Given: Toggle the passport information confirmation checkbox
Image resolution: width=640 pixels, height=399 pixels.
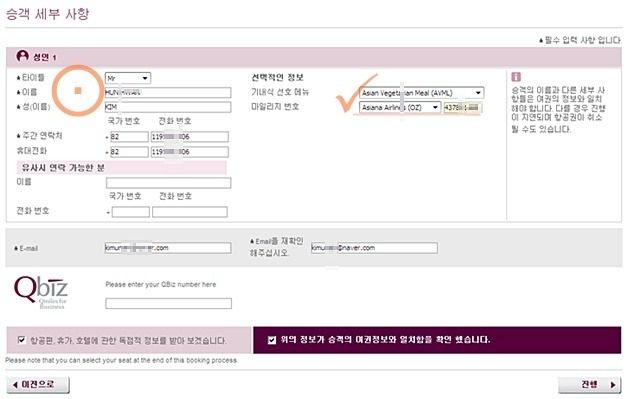Looking at the screenshot, I should point(272,340).
